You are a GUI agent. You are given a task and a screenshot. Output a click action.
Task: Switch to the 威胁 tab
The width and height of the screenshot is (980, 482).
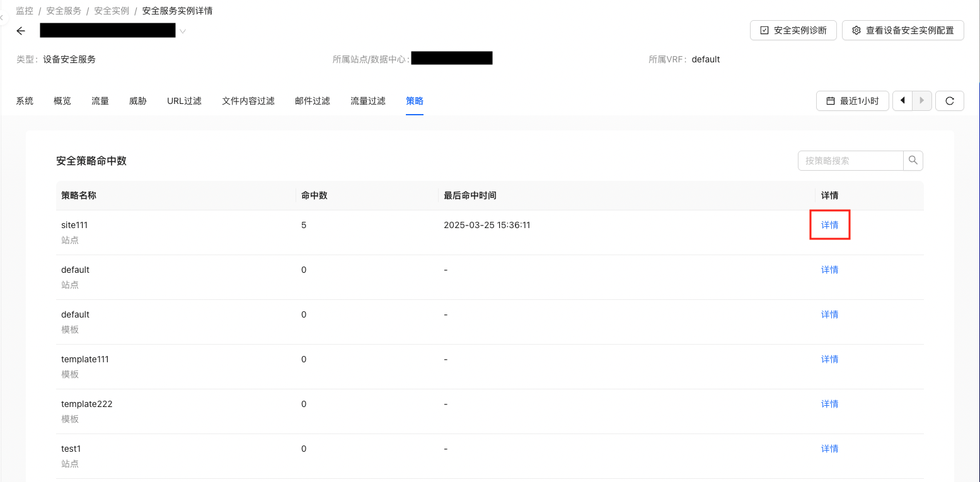[138, 101]
